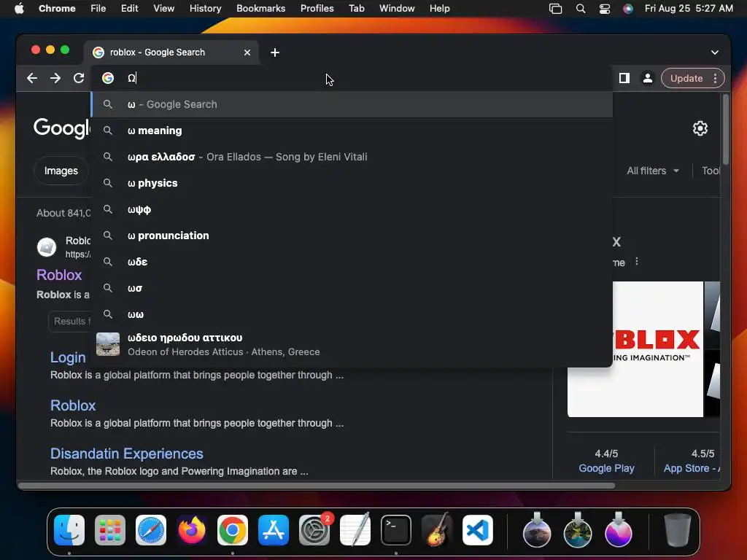Image resolution: width=747 pixels, height=560 pixels.
Task: Select the 'ωσ' suggestion
Action: pos(352,287)
